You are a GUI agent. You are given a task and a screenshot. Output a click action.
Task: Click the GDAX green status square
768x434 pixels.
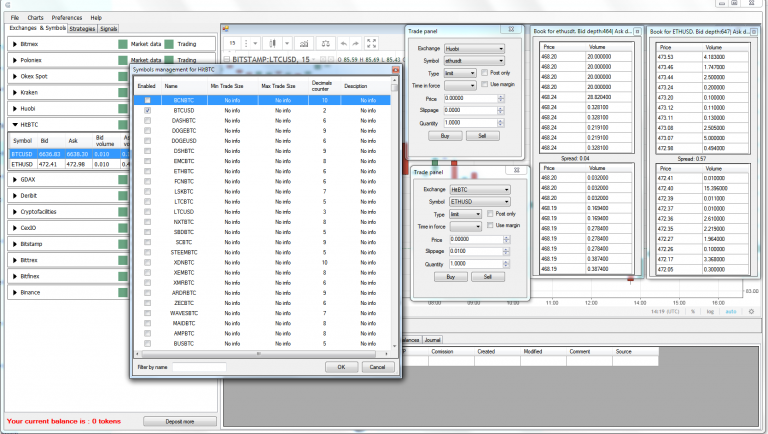123,179
